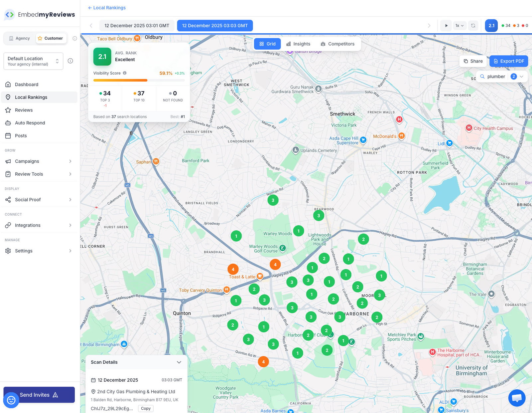Expand the Settings submenu chevron
This screenshot has width=532, height=413.
coord(70,251)
